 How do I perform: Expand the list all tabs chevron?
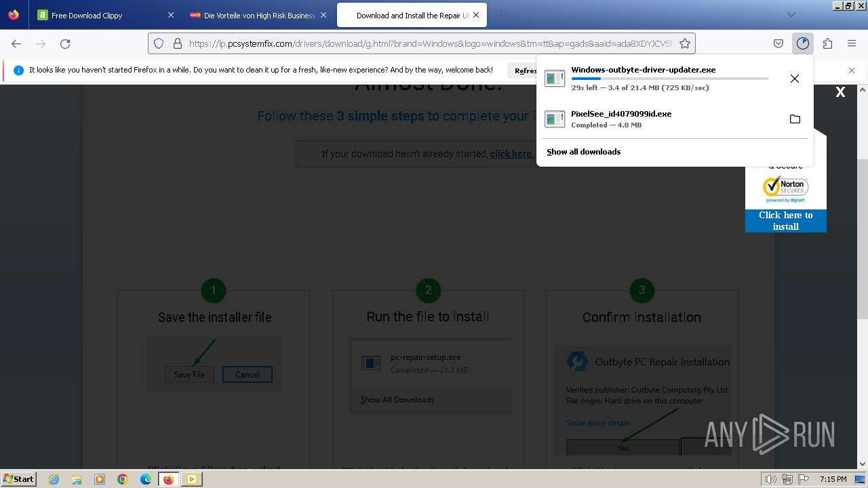tap(791, 15)
